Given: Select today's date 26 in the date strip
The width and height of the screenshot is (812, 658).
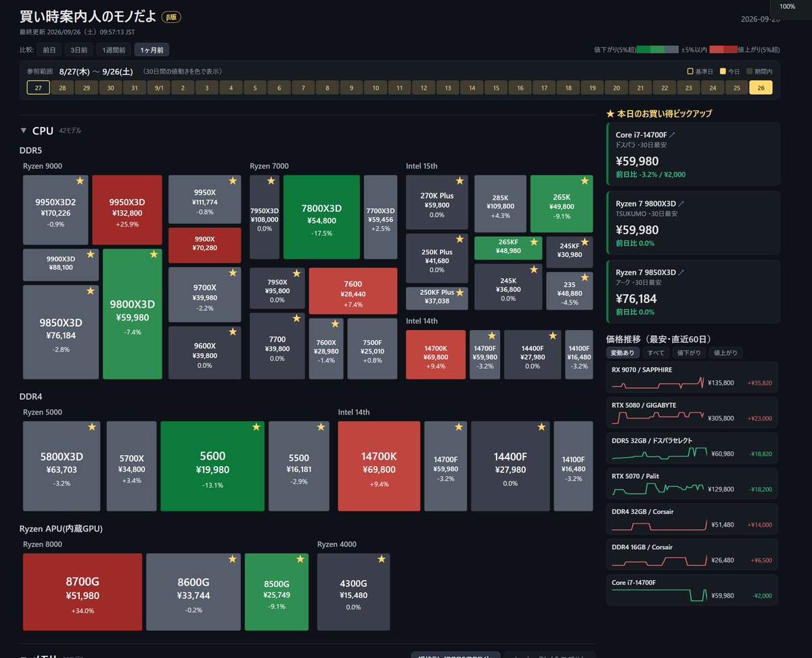Looking at the screenshot, I should [761, 88].
